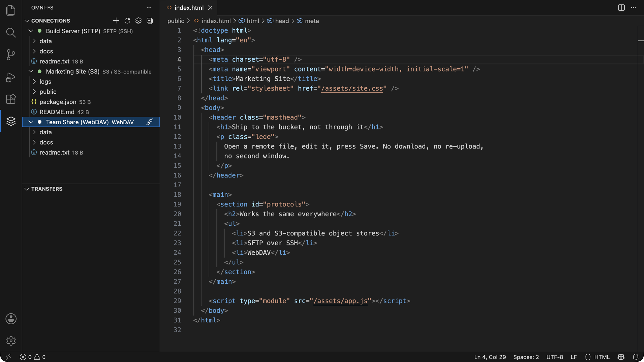644x362 pixels.
Task: Open readme.txt under Team Share
Action: [91, 152]
